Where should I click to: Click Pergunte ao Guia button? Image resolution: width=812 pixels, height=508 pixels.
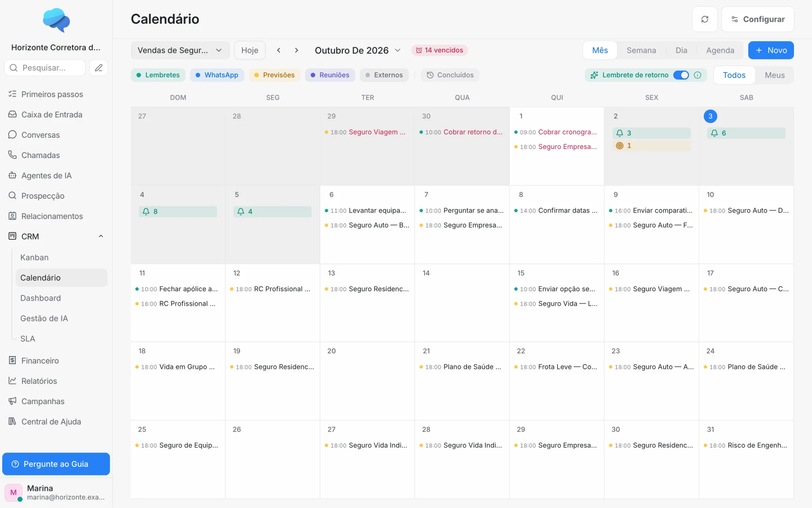pos(56,464)
